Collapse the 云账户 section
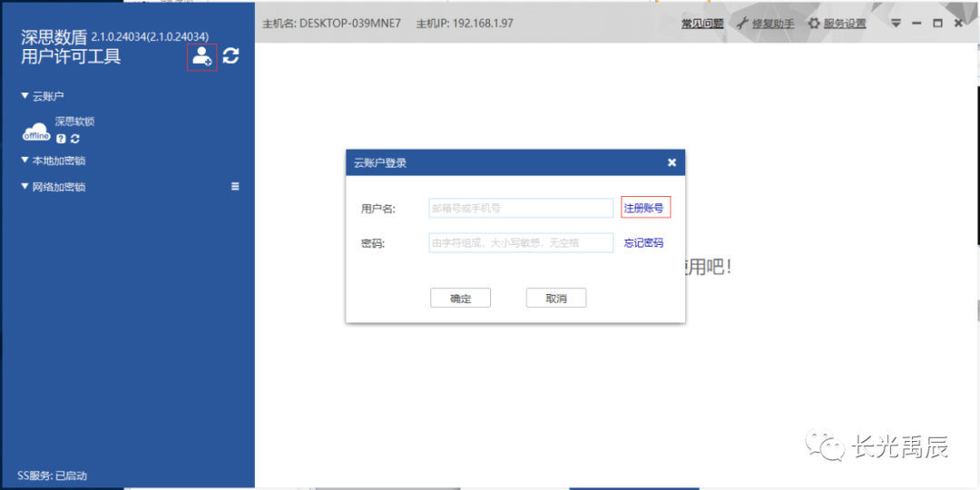This screenshot has width=980, height=490. 25,95
